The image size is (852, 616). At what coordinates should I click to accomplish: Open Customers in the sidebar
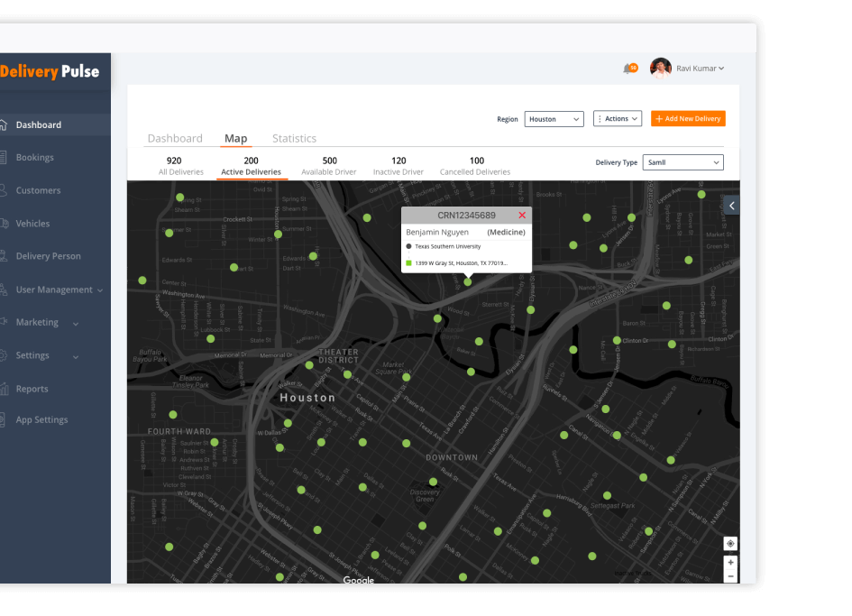click(38, 191)
